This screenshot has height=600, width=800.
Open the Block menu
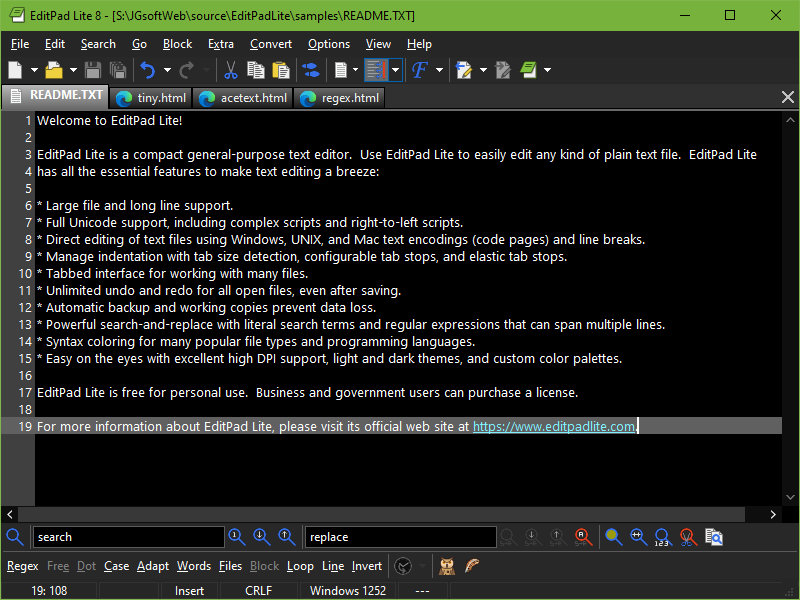177,44
